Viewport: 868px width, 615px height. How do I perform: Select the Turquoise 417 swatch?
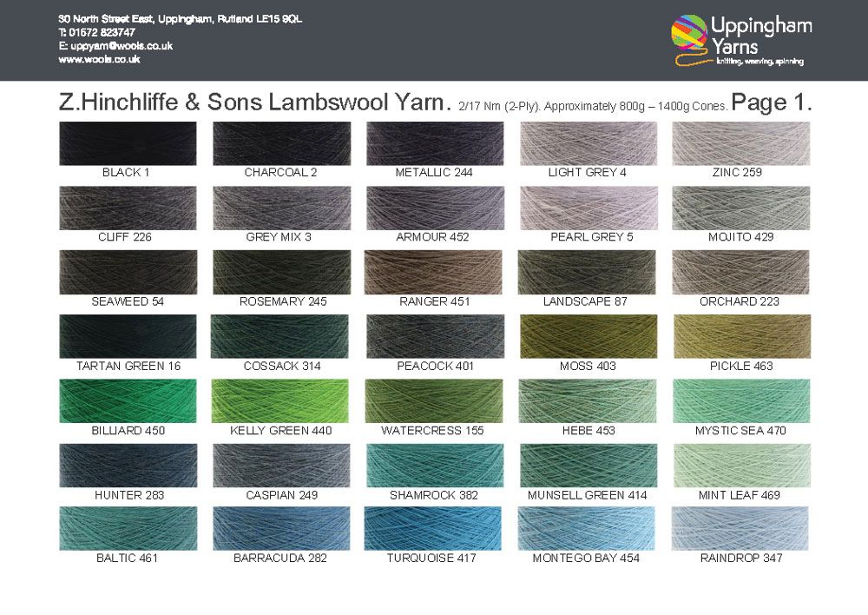coord(433,528)
